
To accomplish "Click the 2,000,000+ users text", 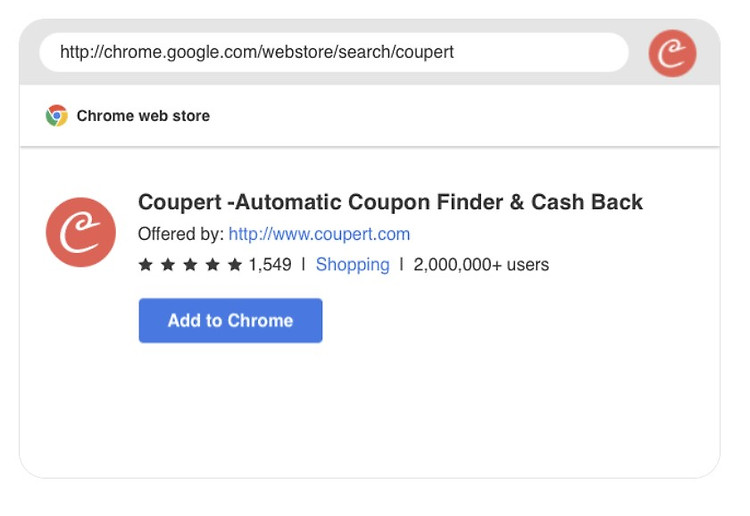I will pos(481,264).
